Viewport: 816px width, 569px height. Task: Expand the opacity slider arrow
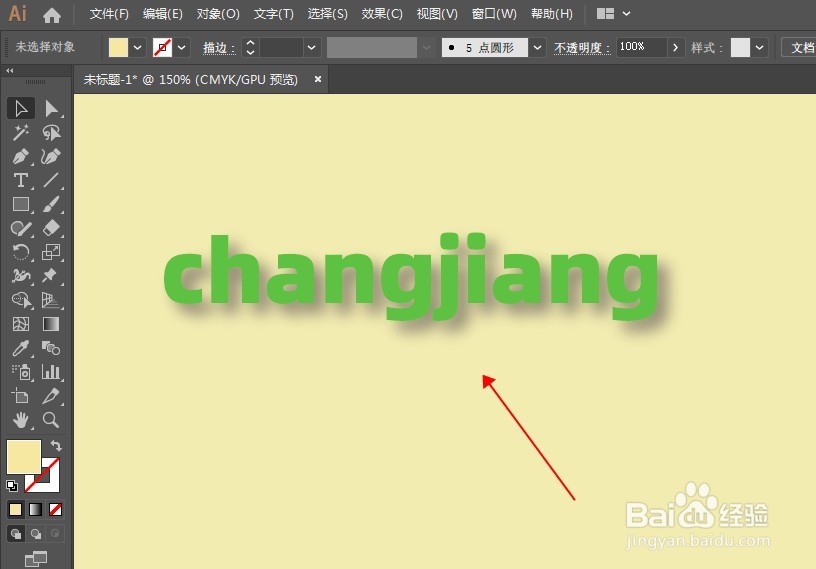(675, 47)
